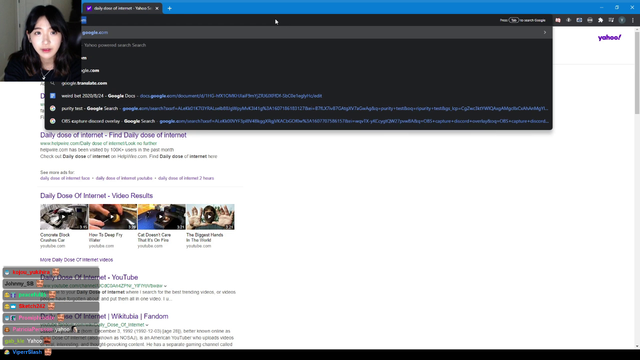
Task: Open Daily Dose Of Internet - YouTube link
Action: point(89,277)
